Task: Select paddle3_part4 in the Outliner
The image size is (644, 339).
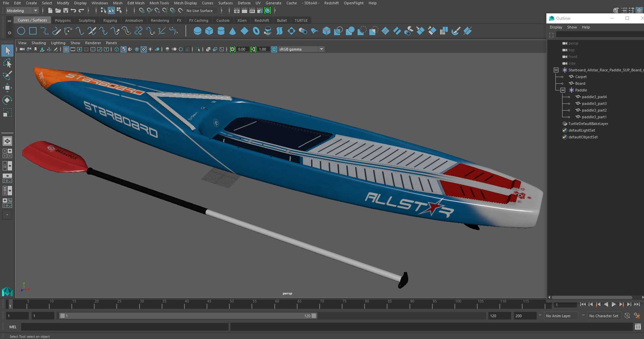Action: (594, 97)
